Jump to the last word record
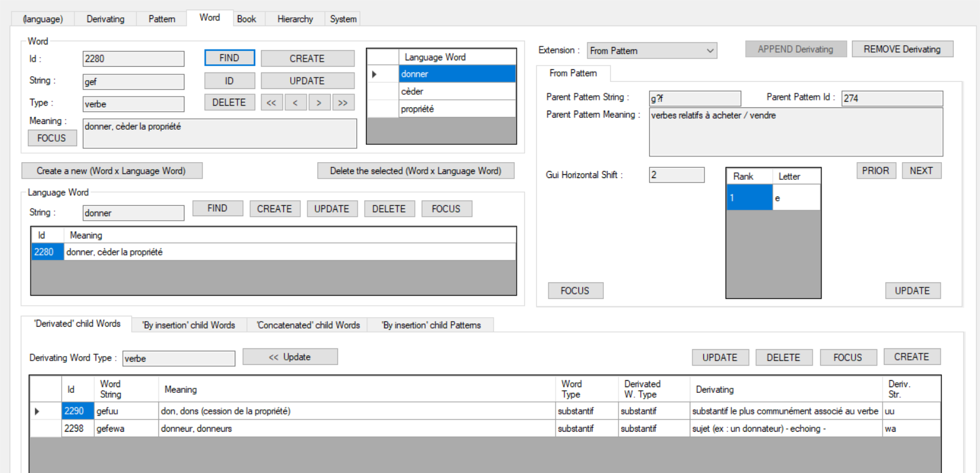This screenshot has width=980, height=473. 343,102
